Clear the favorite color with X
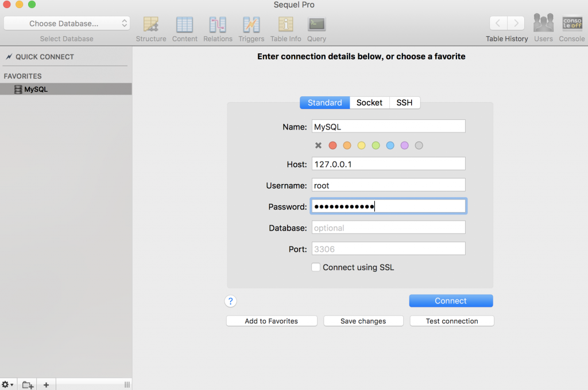The width and height of the screenshot is (588, 390). [x=318, y=145]
